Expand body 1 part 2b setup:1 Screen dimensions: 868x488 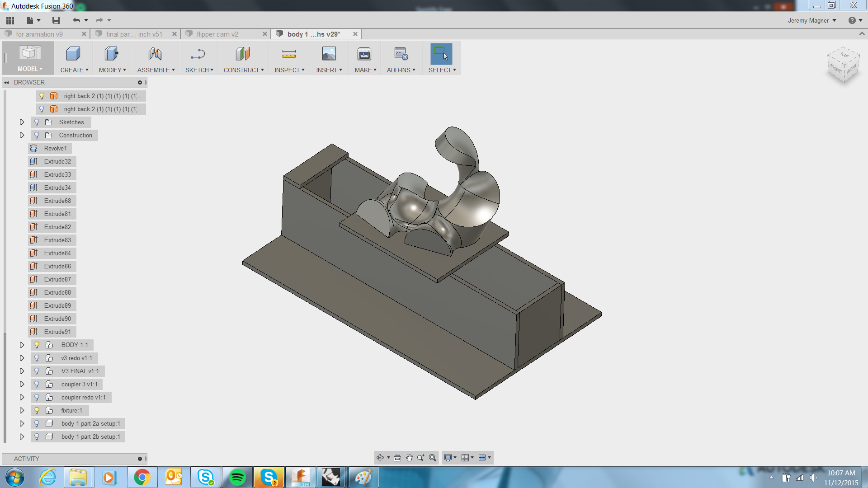[x=22, y=436]
